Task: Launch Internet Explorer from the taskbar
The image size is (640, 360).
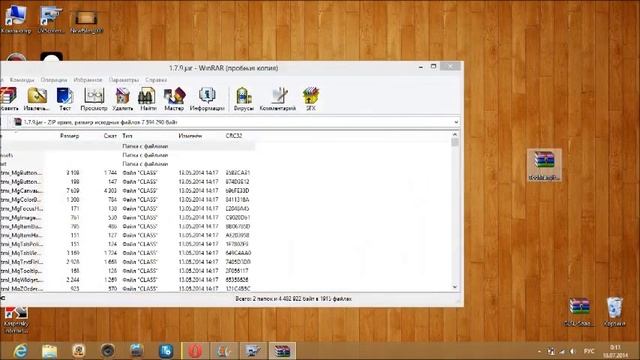Action: tap(20, 351)
